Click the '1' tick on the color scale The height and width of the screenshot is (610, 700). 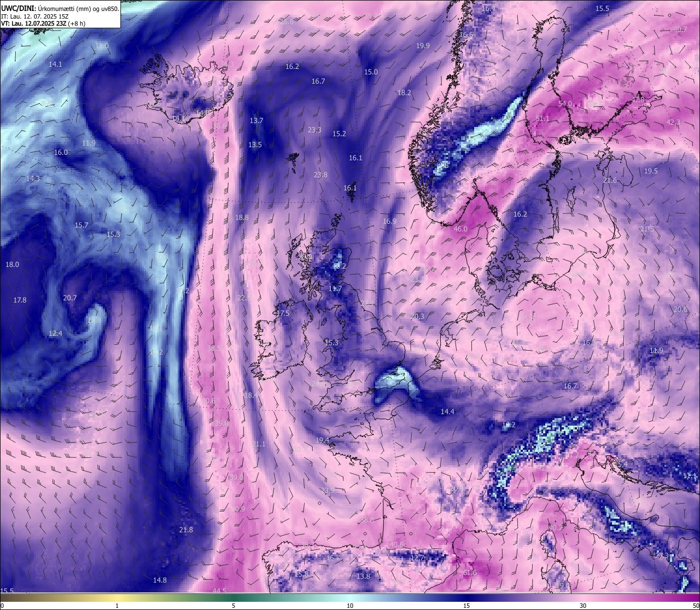click(x=117, y=606)
